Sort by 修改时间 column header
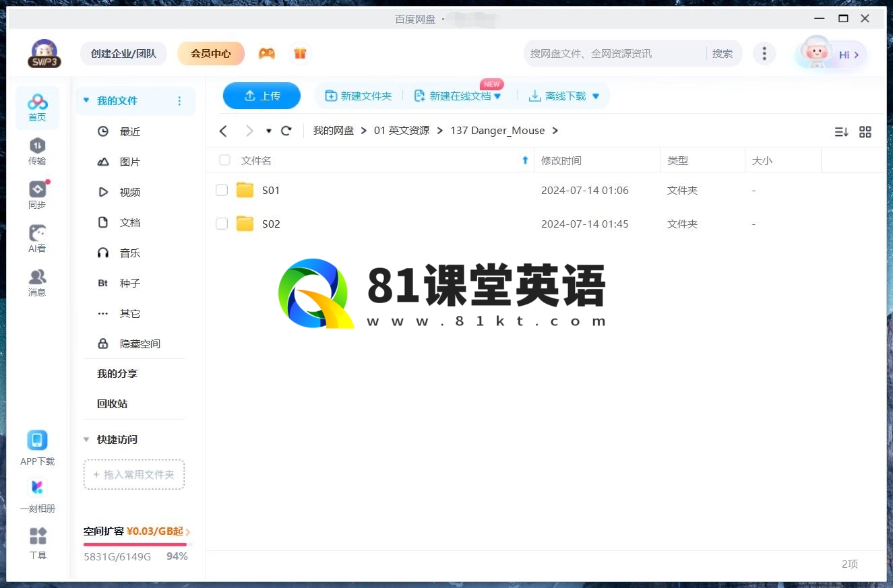The image size is (893, 588). tap(561, 161)
